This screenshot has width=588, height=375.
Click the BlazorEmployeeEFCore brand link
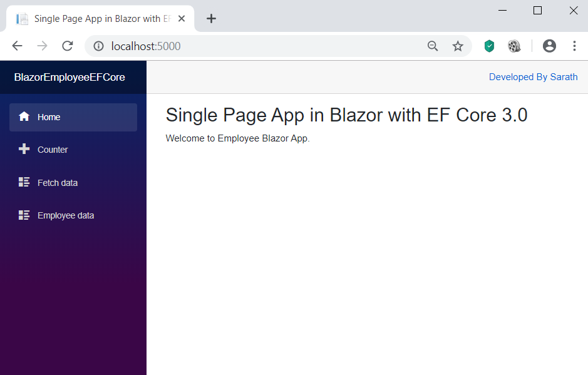click(70, 77)
